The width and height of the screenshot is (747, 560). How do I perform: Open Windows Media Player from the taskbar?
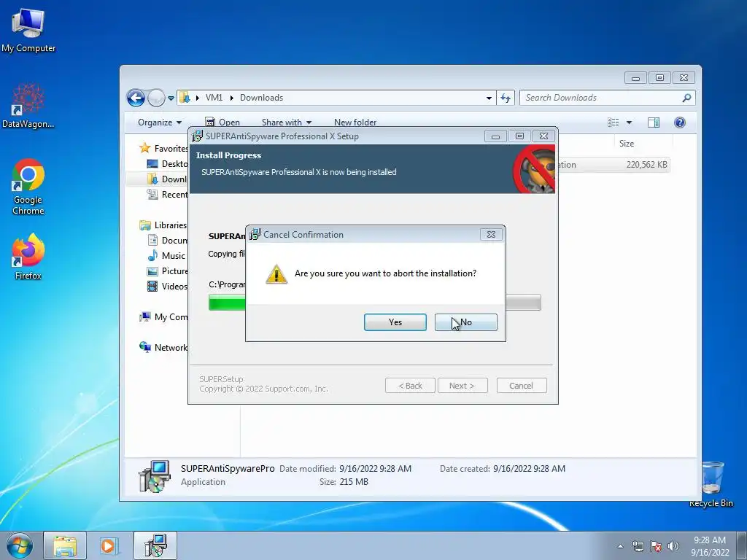click(108, 545)
